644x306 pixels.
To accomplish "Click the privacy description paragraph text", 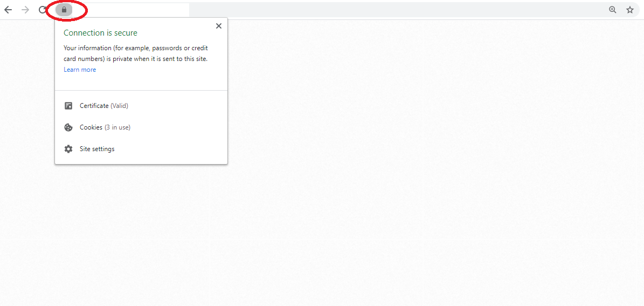I will [x=135, y=53].
